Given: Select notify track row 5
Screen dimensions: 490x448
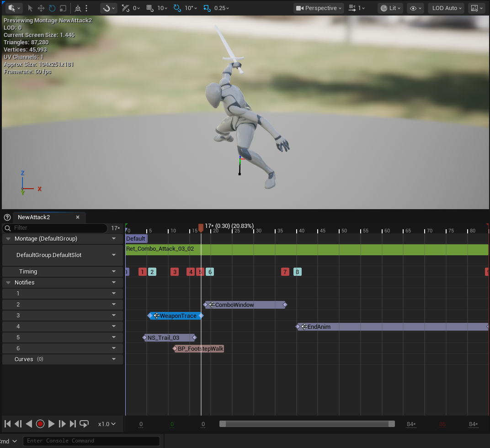Looking at the screenshot, I should (63, 337).
